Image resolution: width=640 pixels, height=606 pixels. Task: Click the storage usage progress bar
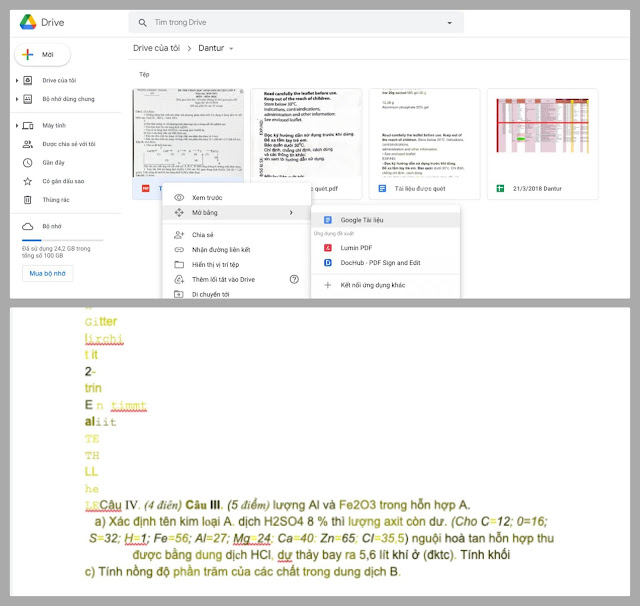tap(62, 240)
